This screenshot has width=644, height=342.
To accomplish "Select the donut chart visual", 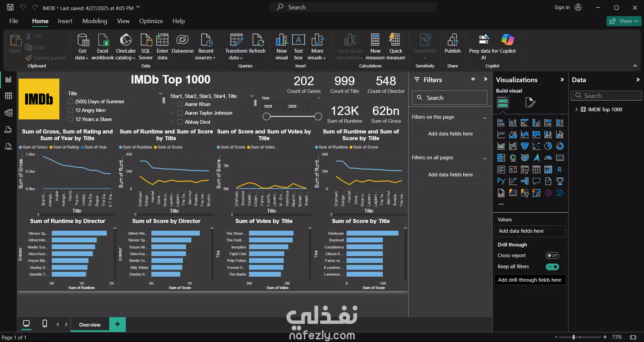I will (560, 146).
